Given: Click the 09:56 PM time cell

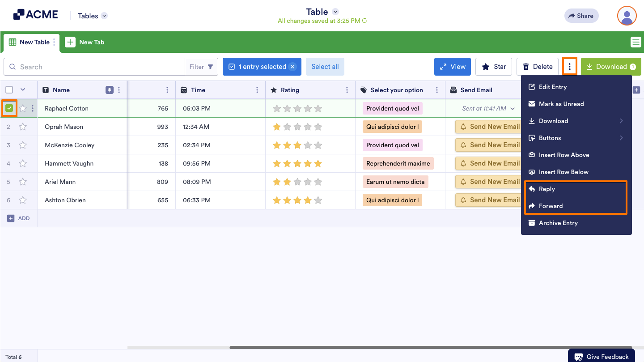Looking at the screenshot, I should (x=220, y=163).
